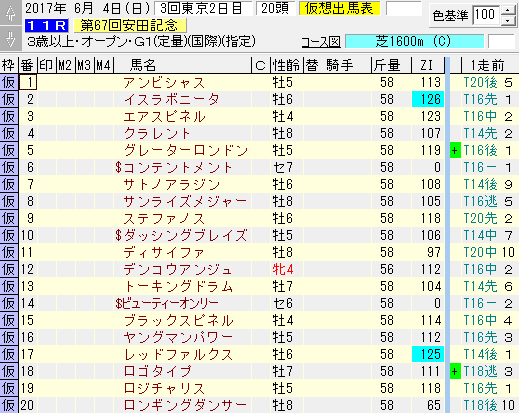Select horse name アンビシャス
Screen dimensions: 519x413
pyautogui.click(x=164, y=83)
